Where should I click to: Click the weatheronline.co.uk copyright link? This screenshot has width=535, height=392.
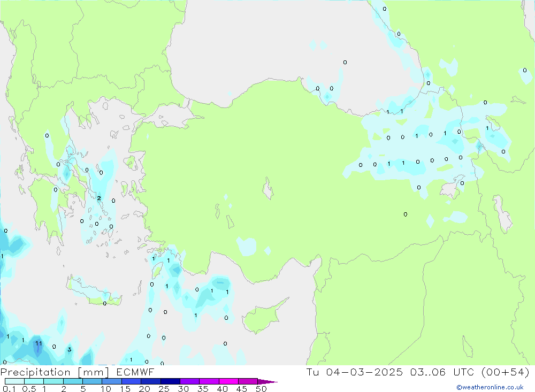click(x=490, y=387)
